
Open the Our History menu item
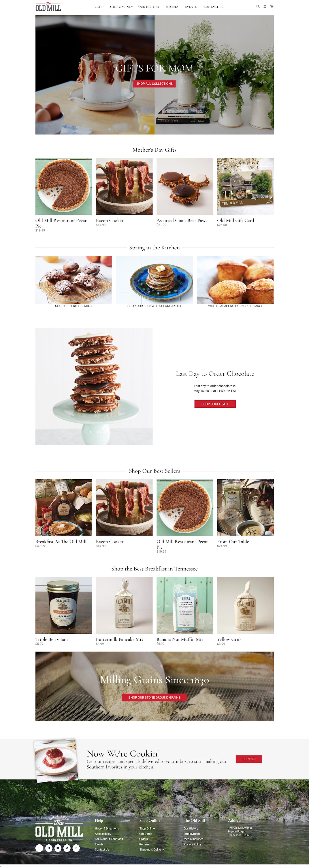[x=149, y=7]
